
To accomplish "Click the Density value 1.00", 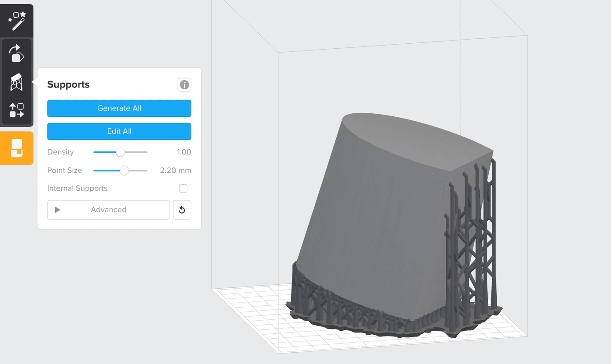I will coord(184,152).
